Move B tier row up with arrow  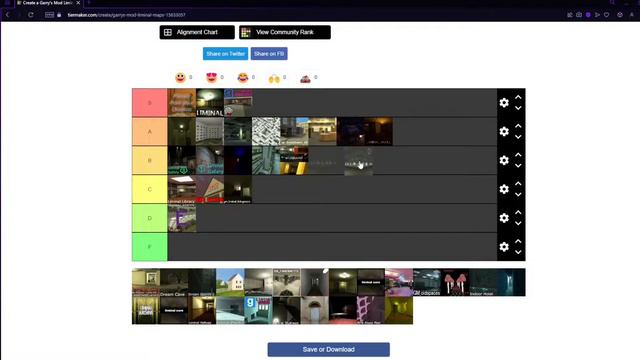tap(518, 155)
